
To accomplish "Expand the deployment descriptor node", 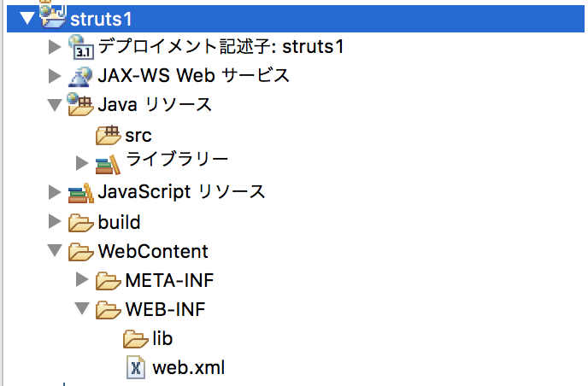I will pyautogui.click(x=56, y=46).
